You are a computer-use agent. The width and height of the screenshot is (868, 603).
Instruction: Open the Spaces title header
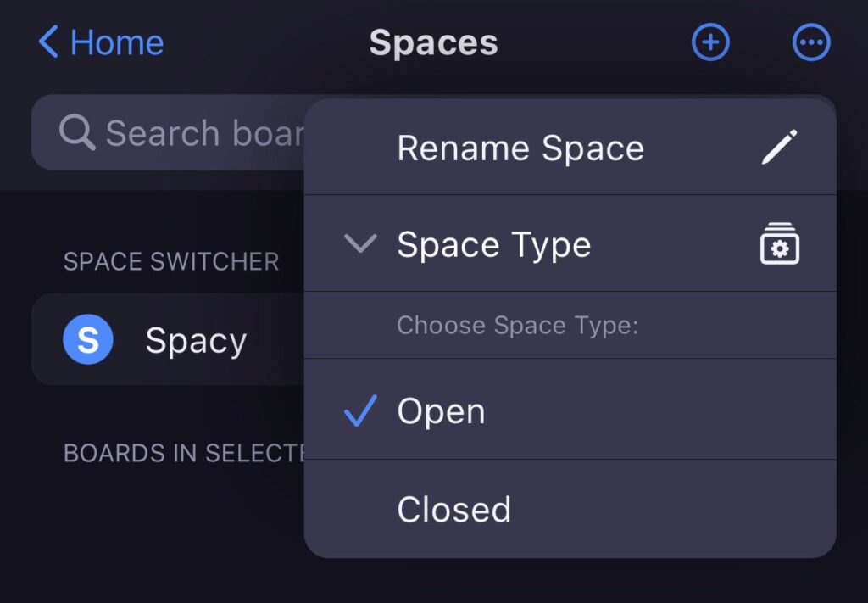(433, 42)
